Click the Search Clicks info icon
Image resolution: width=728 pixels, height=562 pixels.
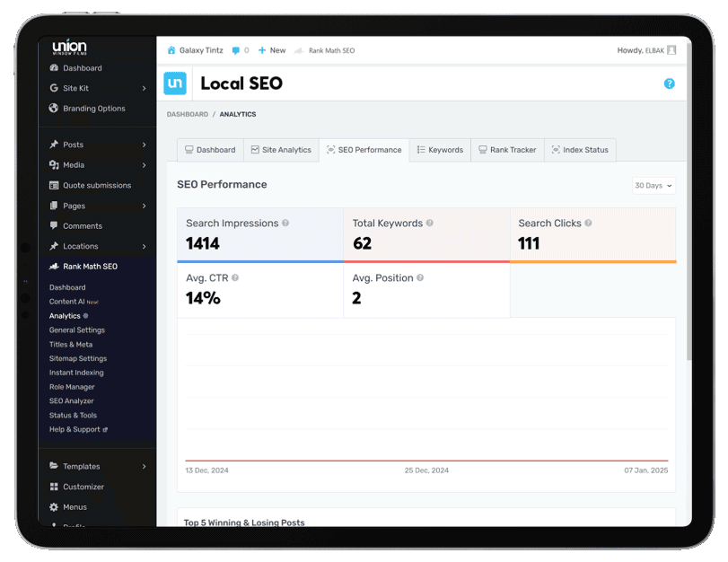pyautogui.click(x=588, y=223)
